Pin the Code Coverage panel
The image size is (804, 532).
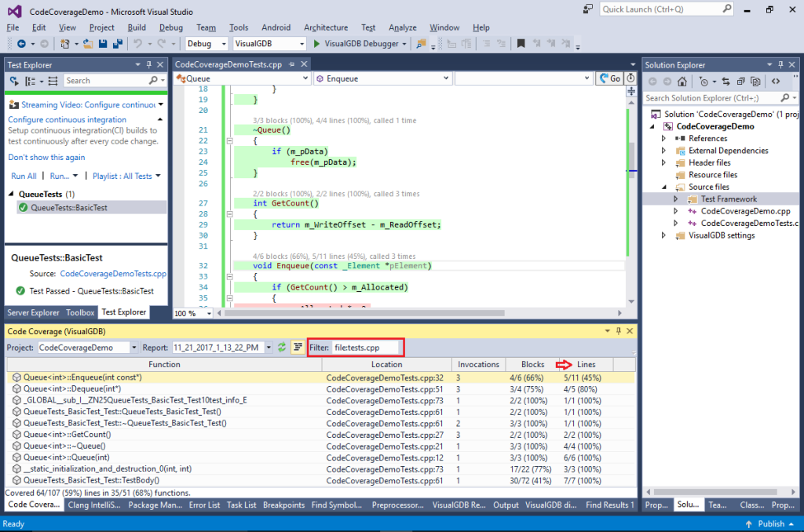619,331
